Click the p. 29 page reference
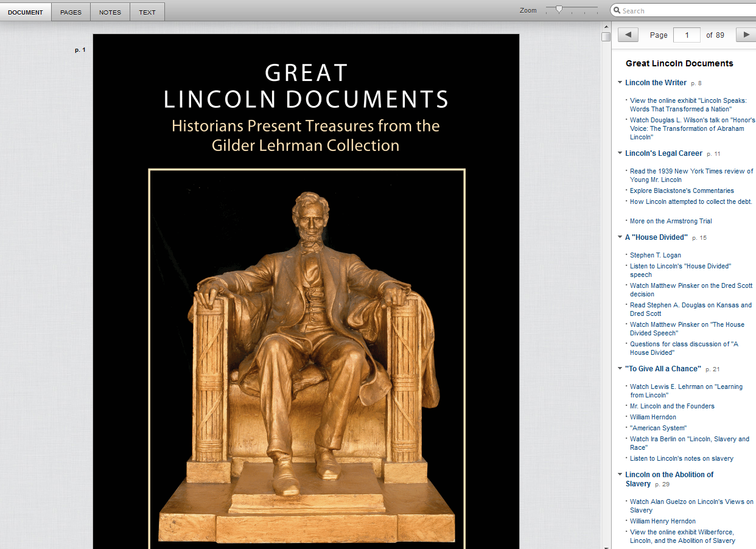 (662, 484)
